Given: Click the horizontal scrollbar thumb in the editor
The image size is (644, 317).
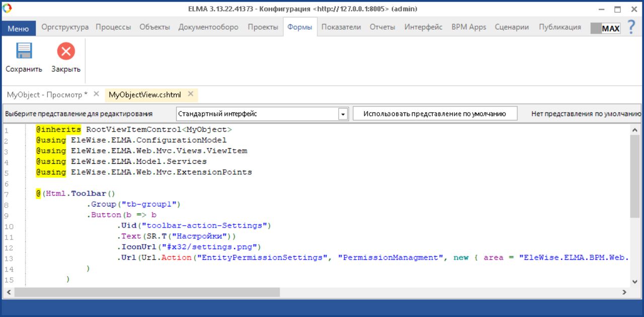Looking at the screenshot, I should tap(147, 292).
